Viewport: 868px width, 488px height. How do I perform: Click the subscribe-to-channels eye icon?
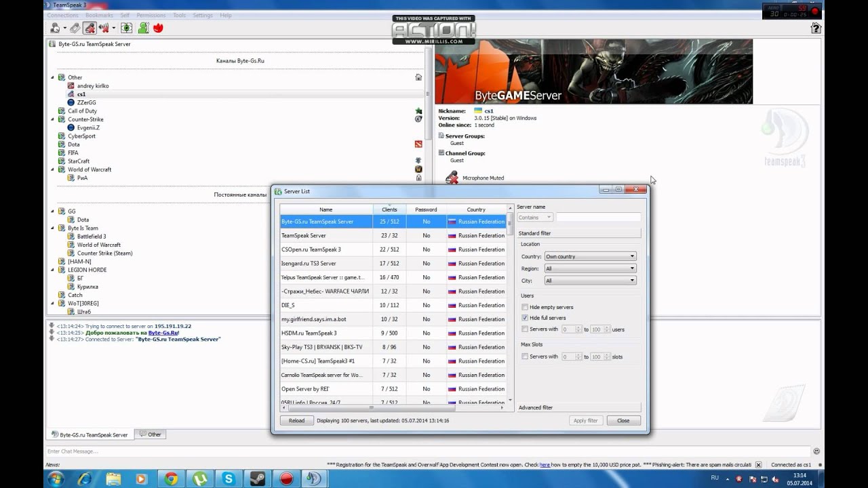[127, 28]
